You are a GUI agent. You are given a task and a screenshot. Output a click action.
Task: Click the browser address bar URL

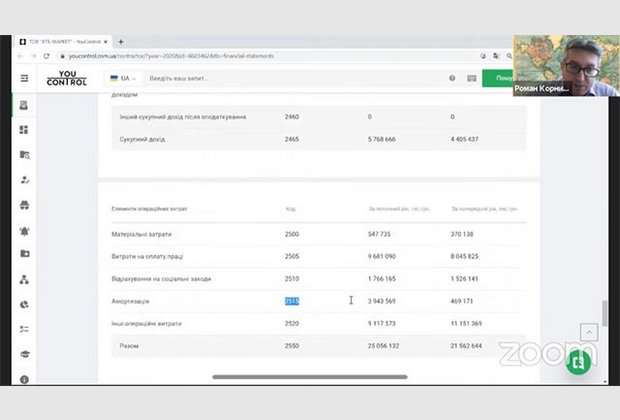[x=200, y=57]
